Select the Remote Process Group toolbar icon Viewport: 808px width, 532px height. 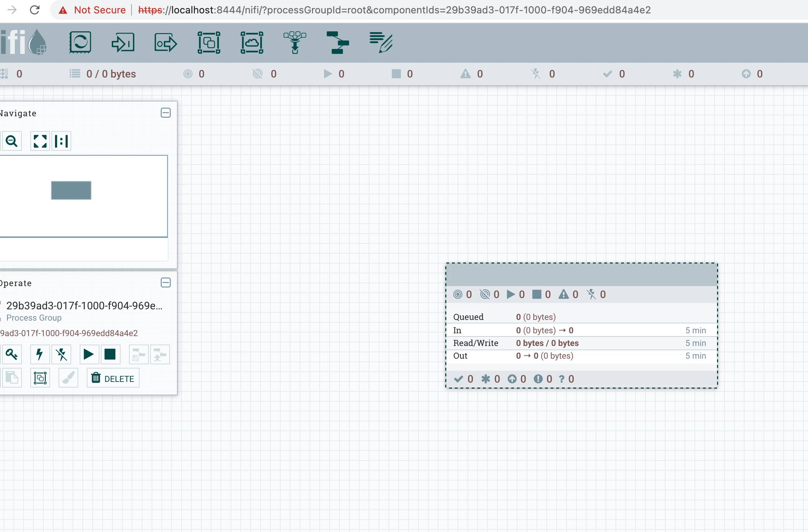(252, 43)
